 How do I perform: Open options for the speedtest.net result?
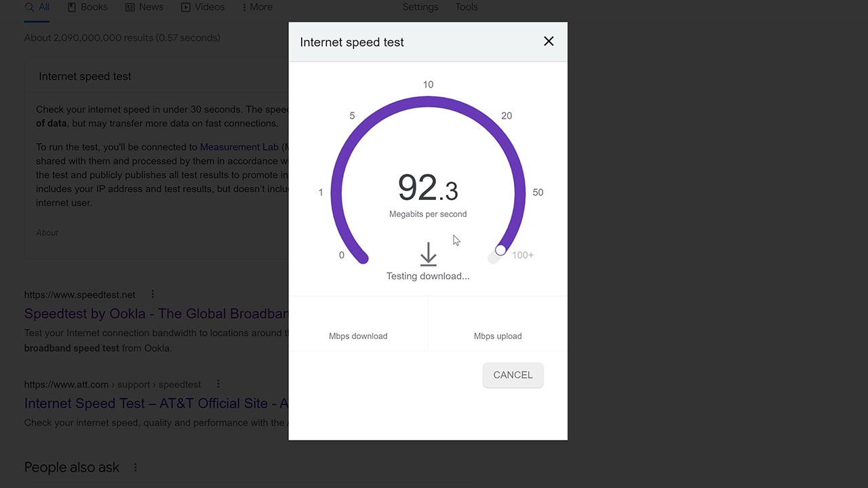click(x=153, y=294)
